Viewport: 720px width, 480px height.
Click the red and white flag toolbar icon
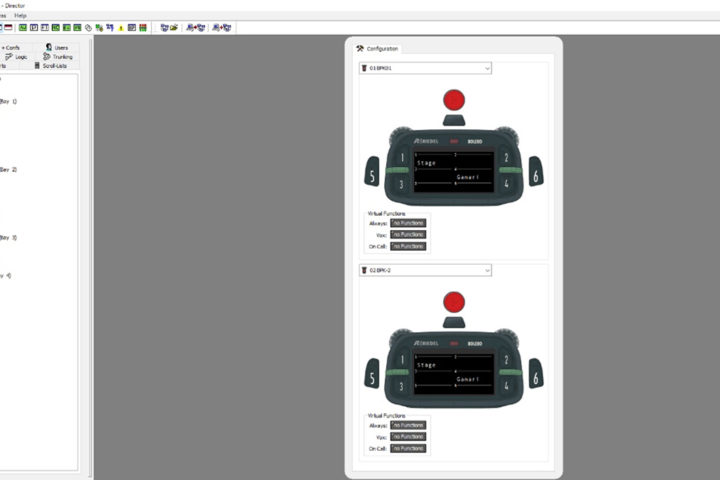click(8, 28)
